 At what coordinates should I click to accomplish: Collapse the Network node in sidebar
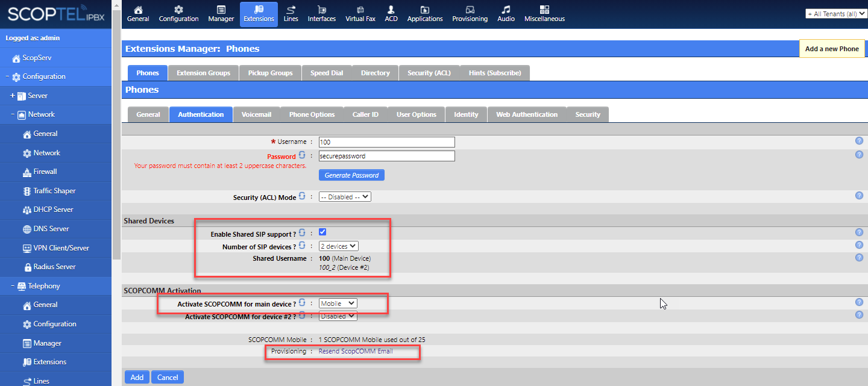(x=13, y=114)
